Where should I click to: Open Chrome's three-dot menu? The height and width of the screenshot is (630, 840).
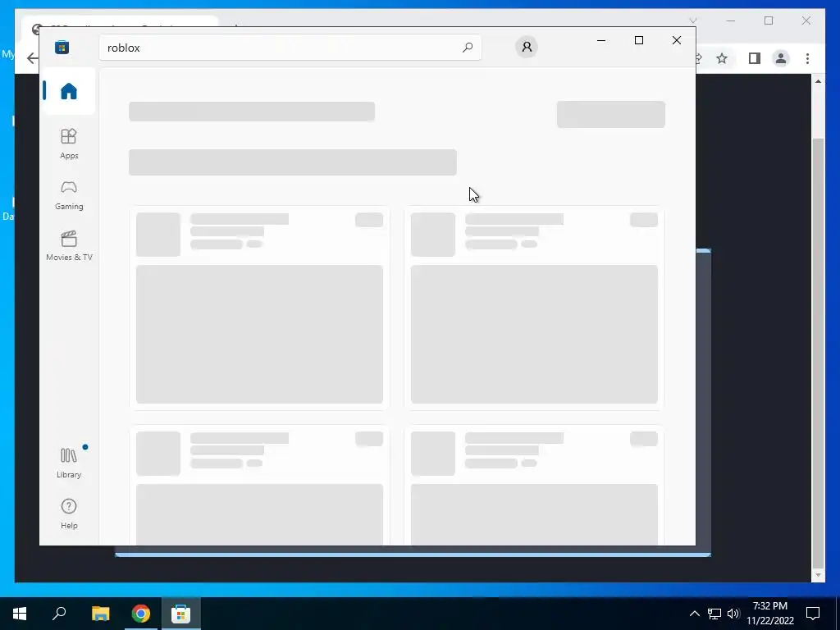point(807,58)
